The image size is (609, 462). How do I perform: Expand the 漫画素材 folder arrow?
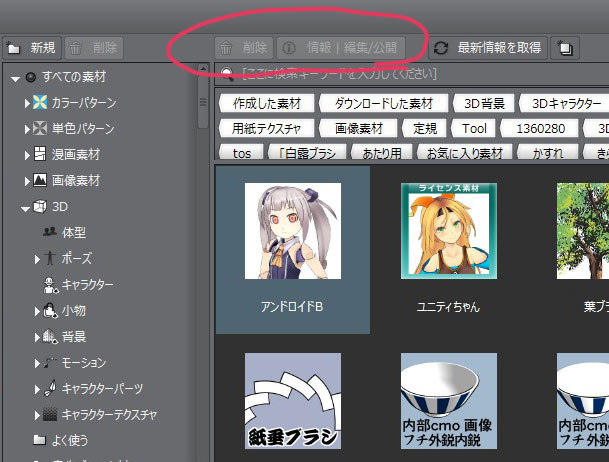(27, 156)
